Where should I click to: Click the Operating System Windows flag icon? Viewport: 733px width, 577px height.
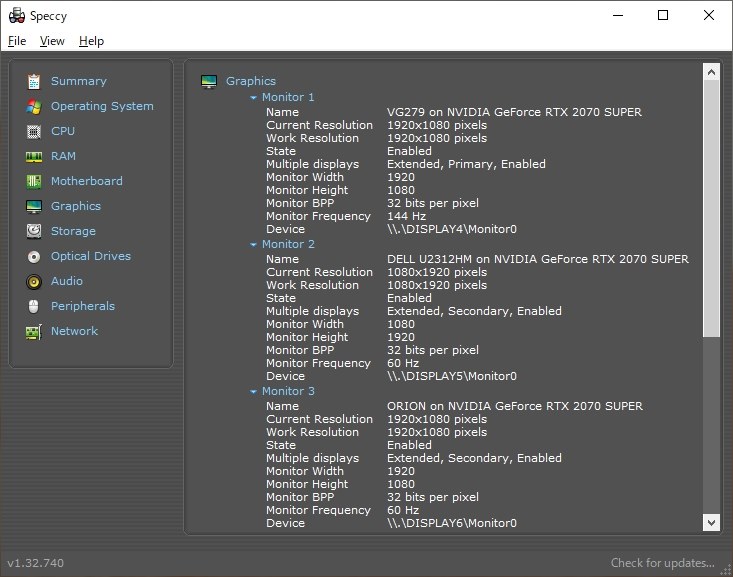click(x=34, y=107)
